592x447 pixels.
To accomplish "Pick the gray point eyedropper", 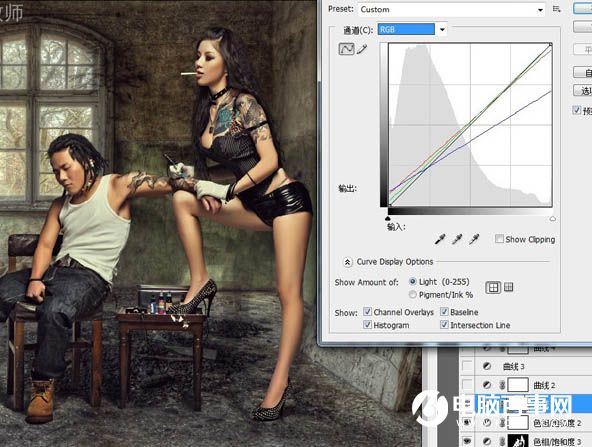I will pyautogui.click(x=457, y=239).
